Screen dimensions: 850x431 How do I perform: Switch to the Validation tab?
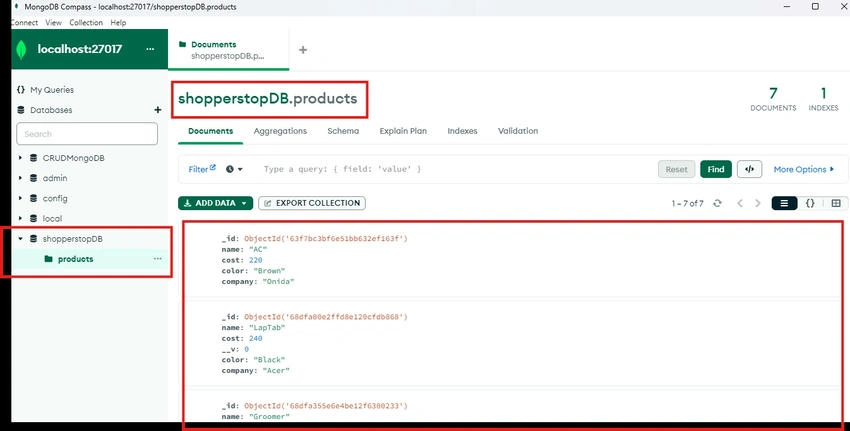click(518, 131)
